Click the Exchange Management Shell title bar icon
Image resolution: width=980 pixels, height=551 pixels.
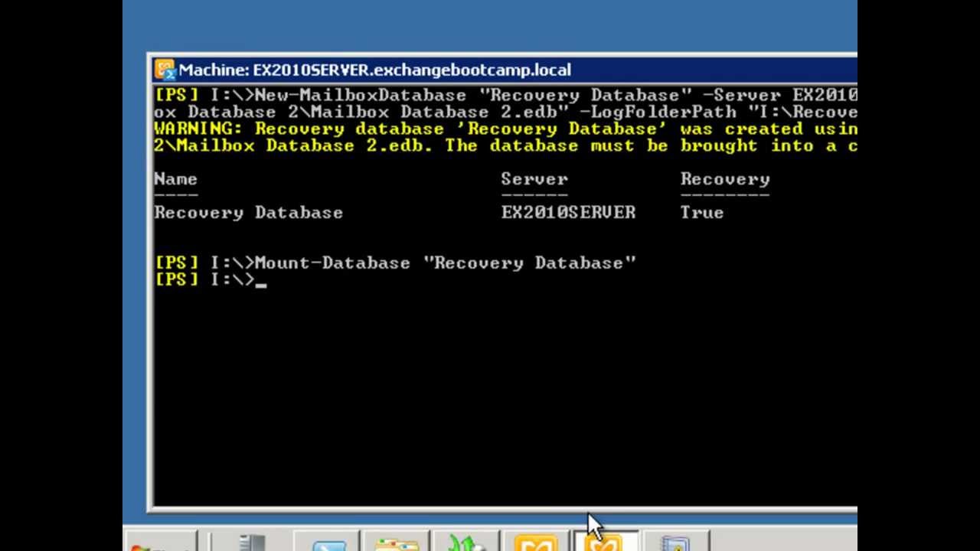[x=165, y=70]
